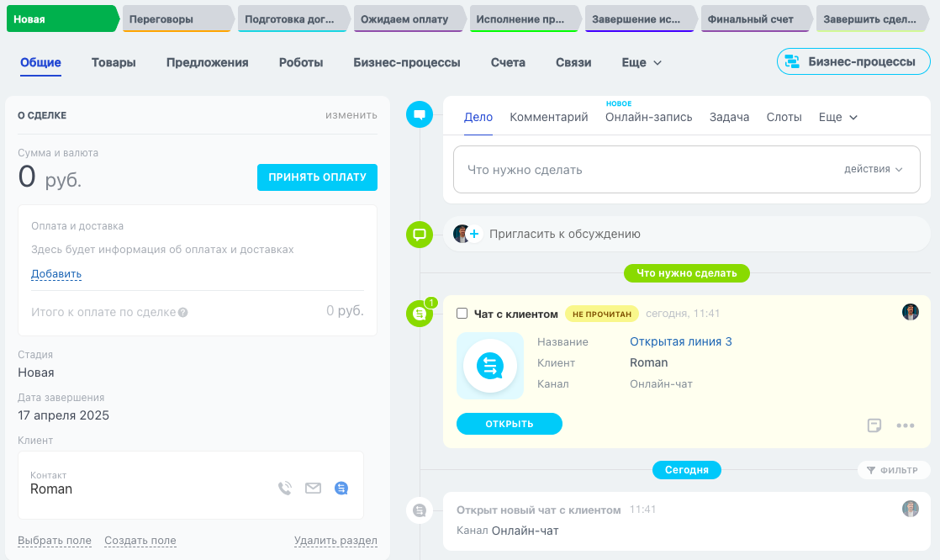Open the Бизнес-процессы tab
940x560 pixels.
coord(406,62)
